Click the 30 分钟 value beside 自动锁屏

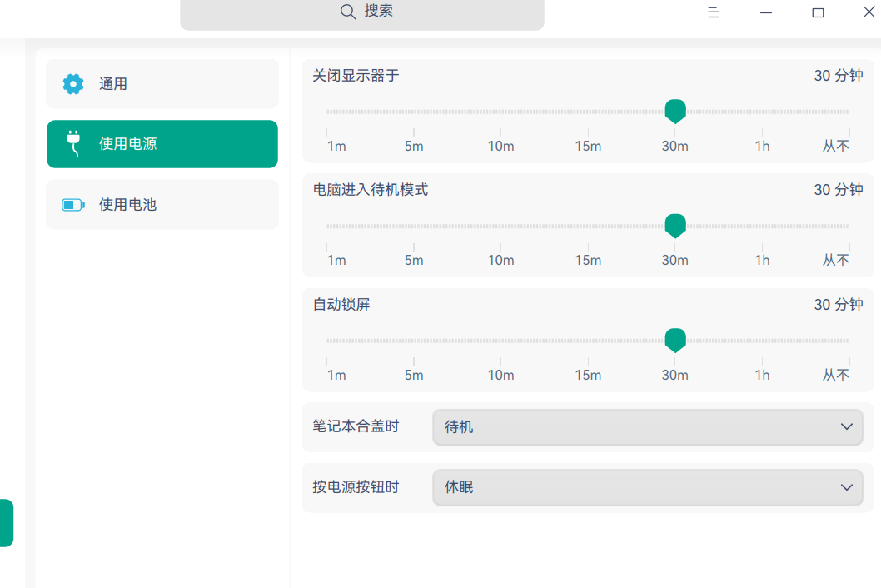coord(839,305)
